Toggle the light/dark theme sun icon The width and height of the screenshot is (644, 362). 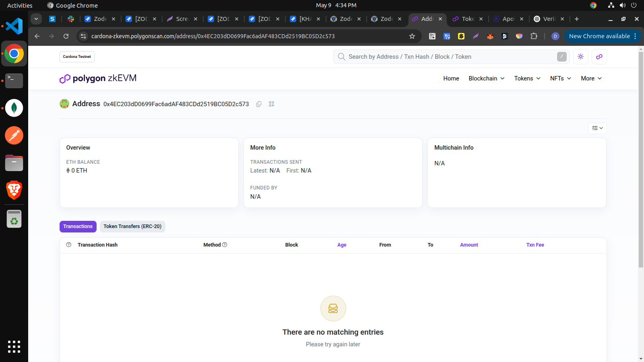coord(580,57)
